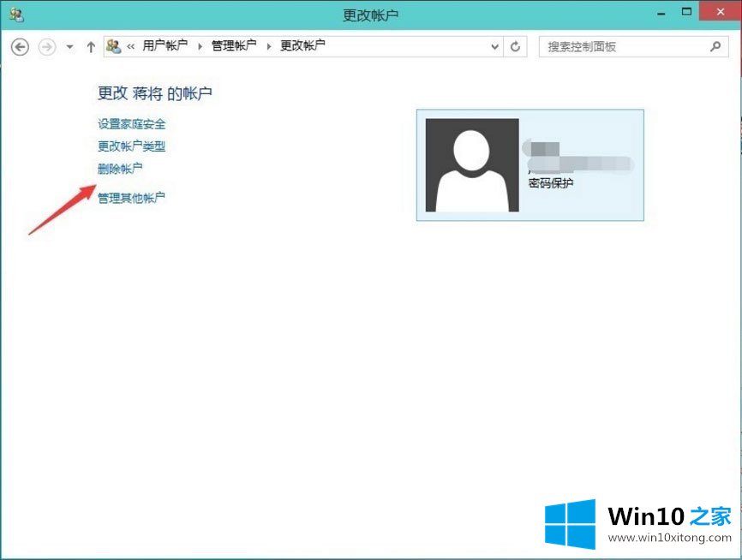Open the 设置家庭安全 link
742x560 pixels.
[x=131, y=124]
